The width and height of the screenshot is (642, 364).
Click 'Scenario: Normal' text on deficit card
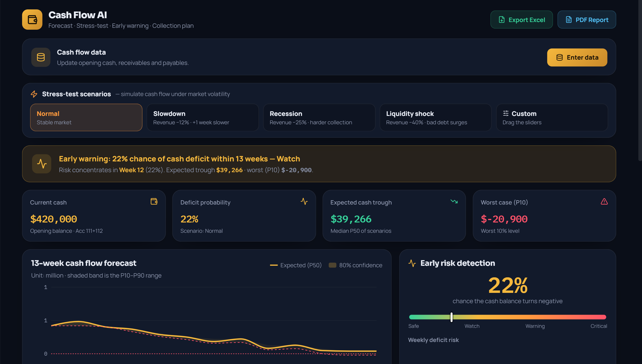pos(201,231)
